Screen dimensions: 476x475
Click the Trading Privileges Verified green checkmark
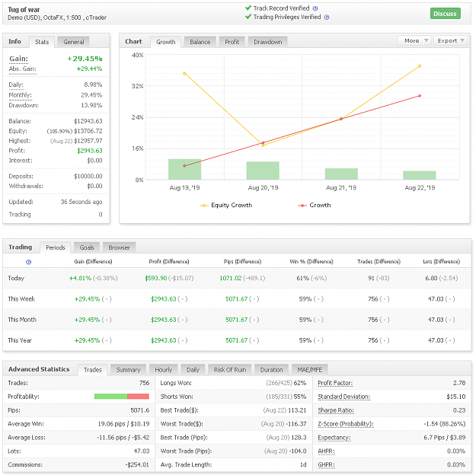pos(248,17)
